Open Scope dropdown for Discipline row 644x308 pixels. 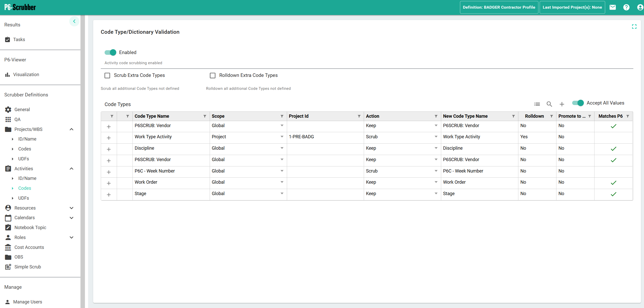click(x=282, y=148)
